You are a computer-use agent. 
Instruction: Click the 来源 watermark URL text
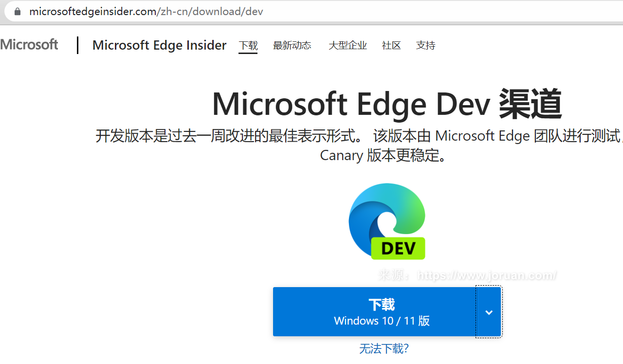467,275
